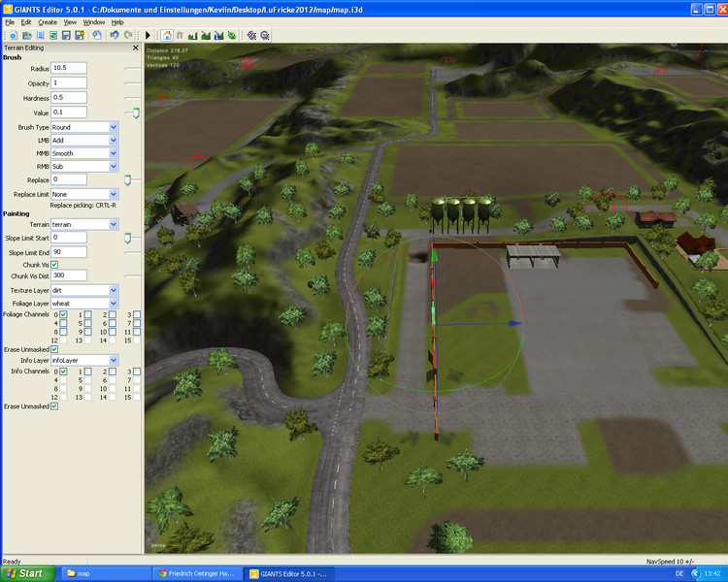728x582 pixels.
Task: Open the File menu
Action: [x=10, y=22]
